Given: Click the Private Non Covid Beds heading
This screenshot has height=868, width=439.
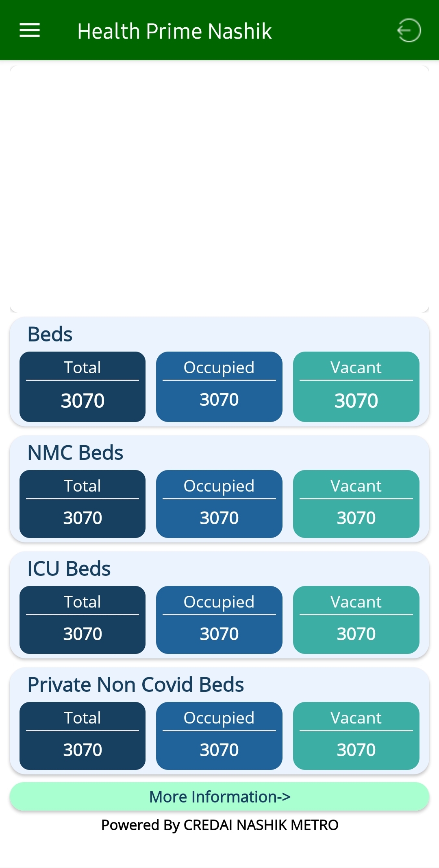Looking at the screenshot, I should [x=136, y=684].
